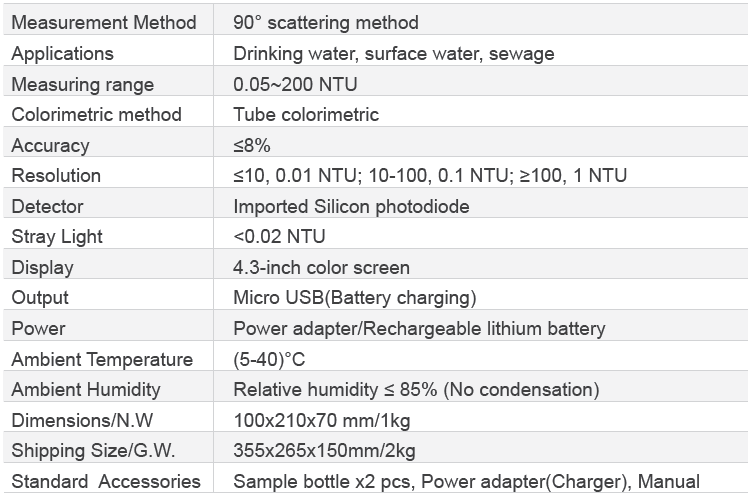Click the "0.05~200 NTU" measuring range value

(295, 85)
